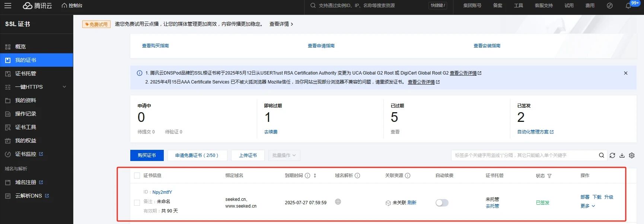Sort by 到期时间 using the sort arrows
This screenshot has width=644, height=224.
click(315, 176)
